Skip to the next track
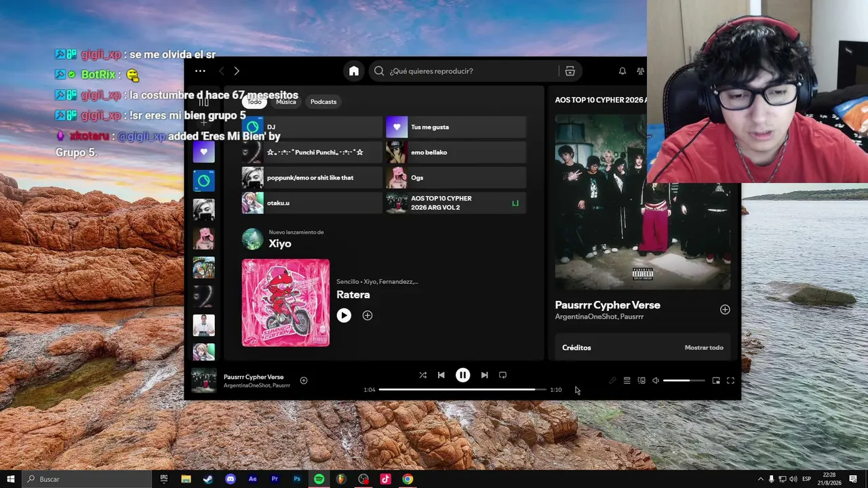 [x=484, y=375]
